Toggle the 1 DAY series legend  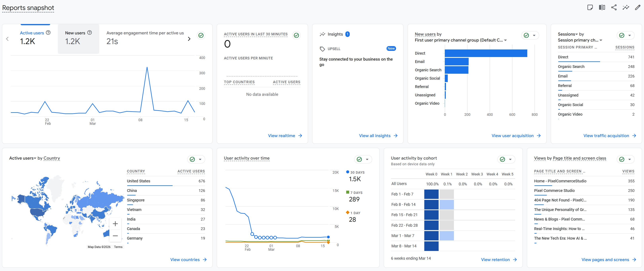pyautogui.click(x=354, y=213)
